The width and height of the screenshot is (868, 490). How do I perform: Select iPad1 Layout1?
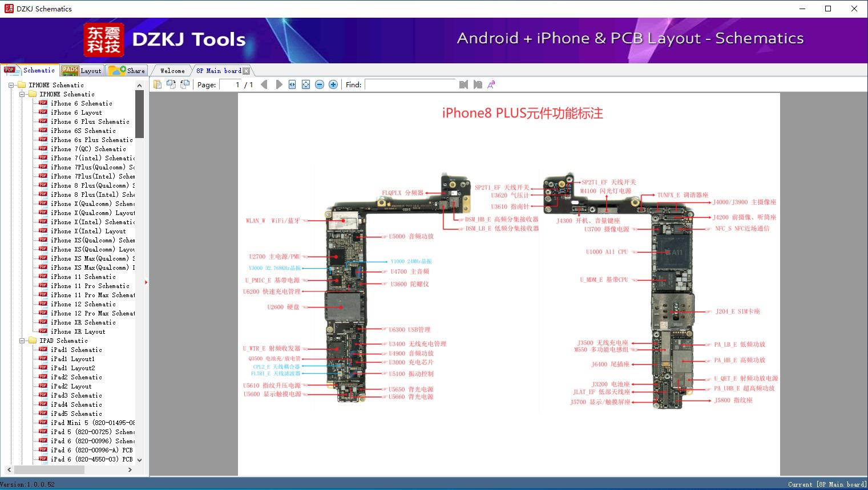[72, 359]
